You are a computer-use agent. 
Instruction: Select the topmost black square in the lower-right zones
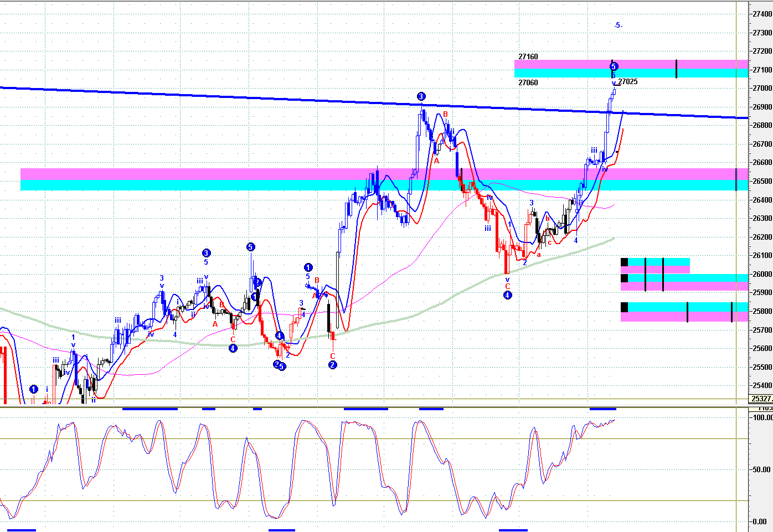[625, 262]
